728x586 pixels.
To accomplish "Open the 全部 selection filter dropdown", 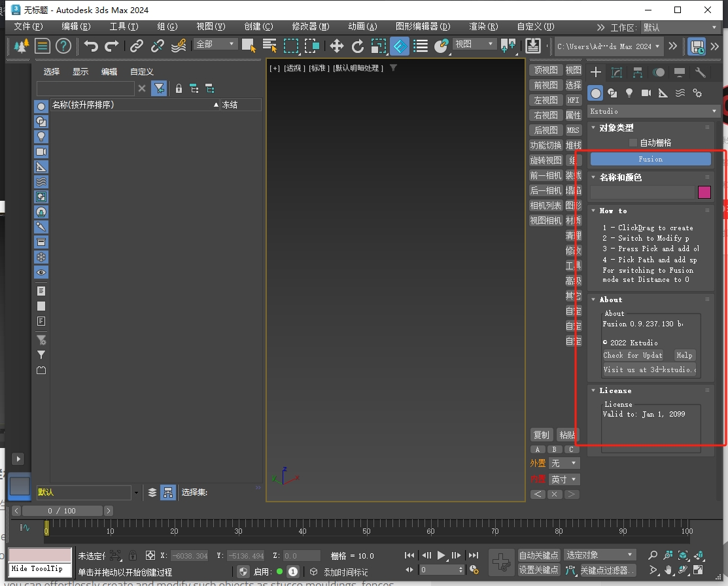I will [215, 44].
